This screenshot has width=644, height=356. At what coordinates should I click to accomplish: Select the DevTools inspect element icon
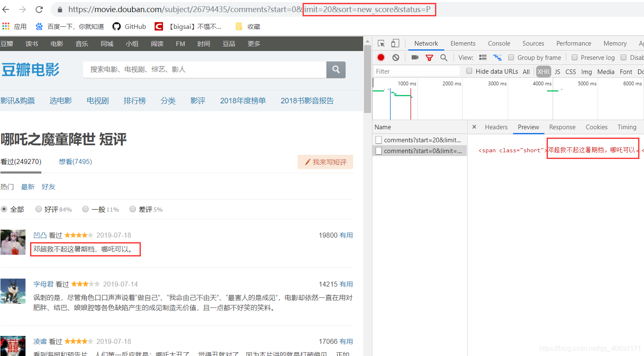pos(381,43)
